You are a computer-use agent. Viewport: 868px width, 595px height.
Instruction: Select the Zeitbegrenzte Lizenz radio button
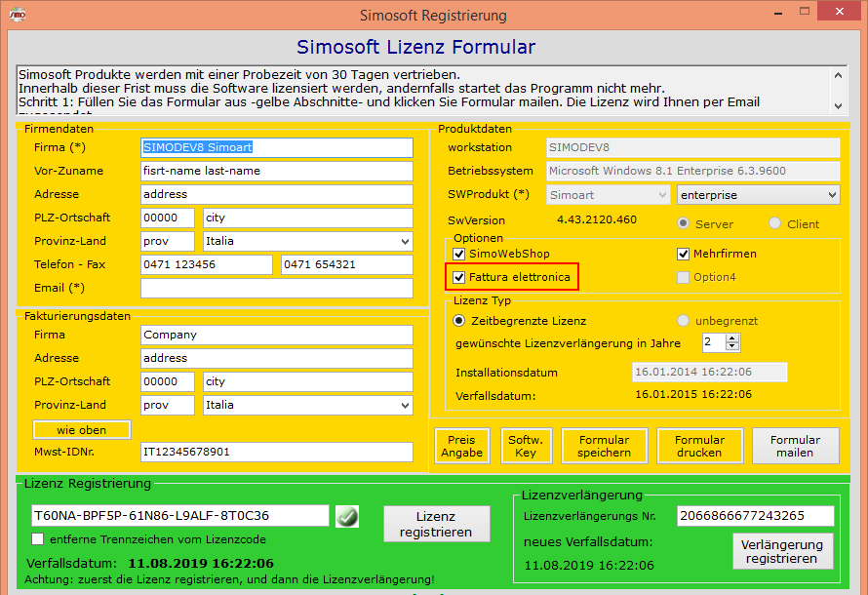(x=460, y=320)
